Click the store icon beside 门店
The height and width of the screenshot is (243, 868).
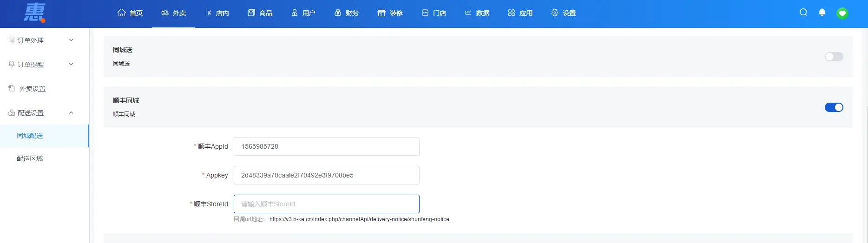click(425, 13)
